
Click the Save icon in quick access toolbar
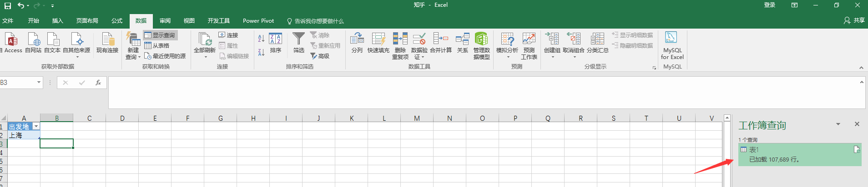8,5
